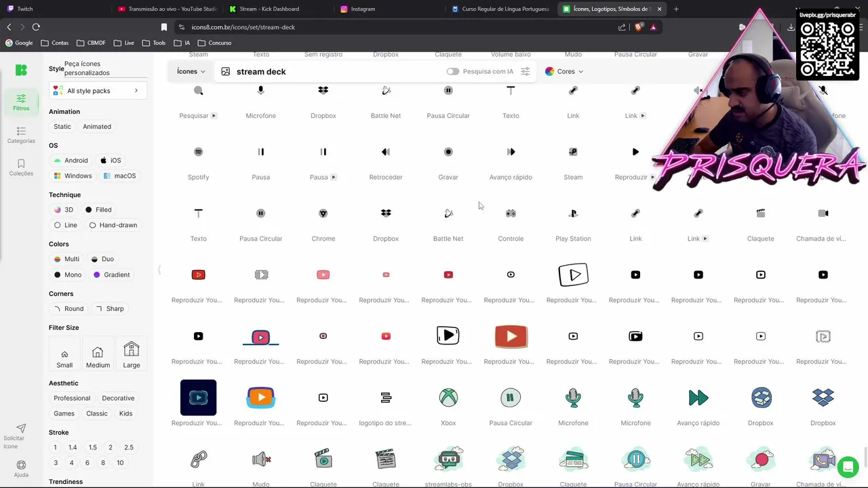Filter by macOS style
Viewport: 868px width, 488px height.
(120, 176)
